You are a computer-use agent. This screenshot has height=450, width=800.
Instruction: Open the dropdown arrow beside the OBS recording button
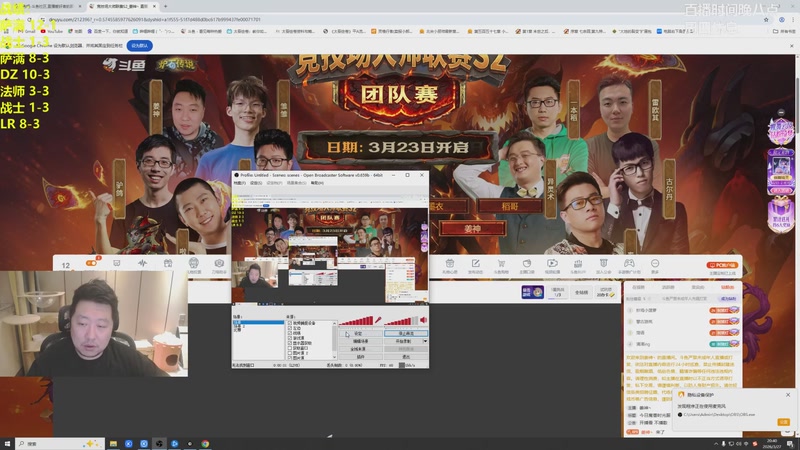point(425,341)
